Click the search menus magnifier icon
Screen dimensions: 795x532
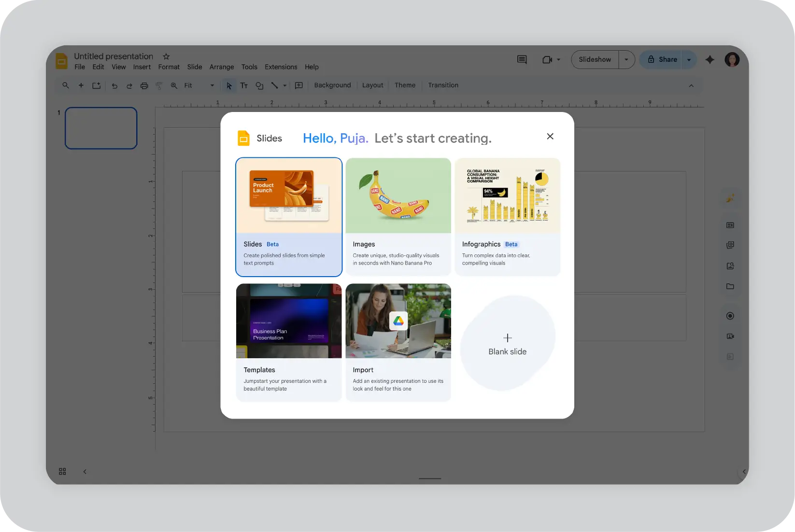click(66, 85)
